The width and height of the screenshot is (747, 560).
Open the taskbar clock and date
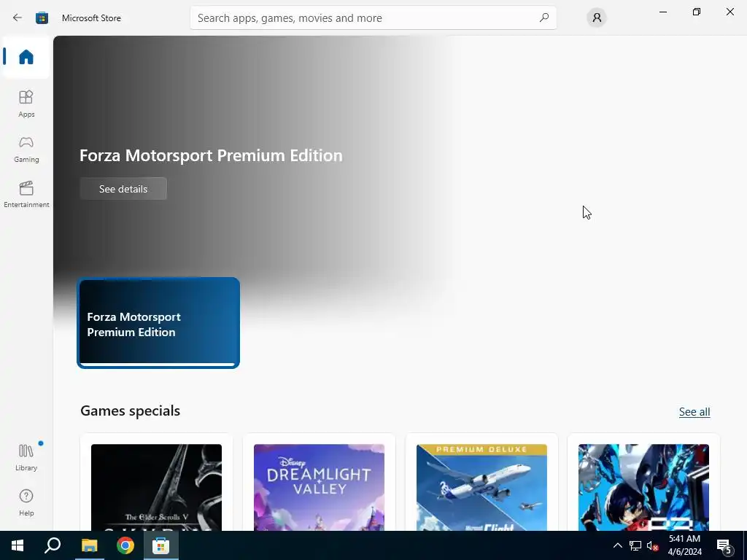(684, 545)
